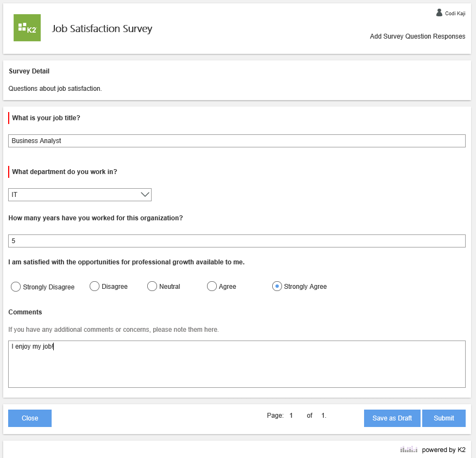Focus the years worked input field
476x458 pixels.
[x=237, y=241]
